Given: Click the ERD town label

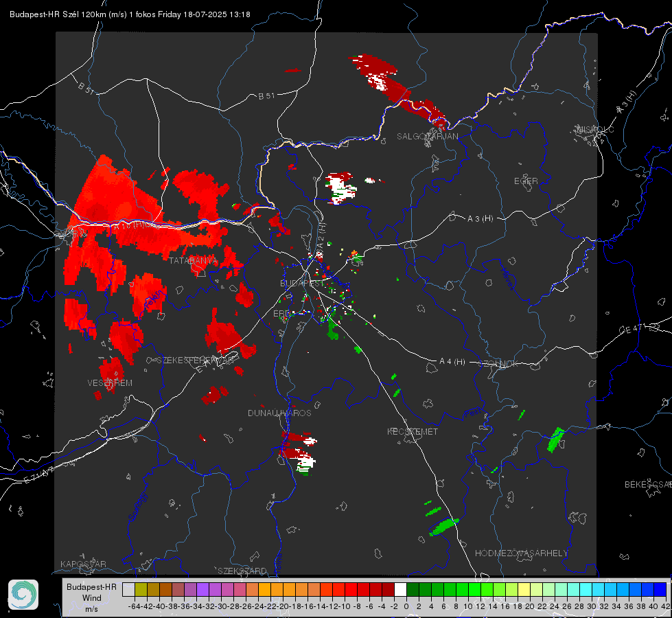Looking at the screenshot, I should point(281,314).
